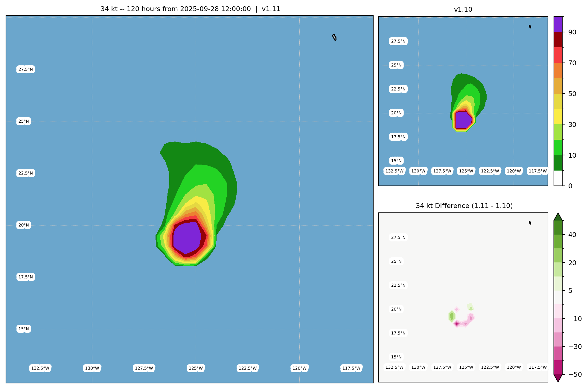Image resolution: width=588 pixels, height=389 pixels.
Task: Click the dark red colorbar swatch below 90
Action: click(558, 39)
